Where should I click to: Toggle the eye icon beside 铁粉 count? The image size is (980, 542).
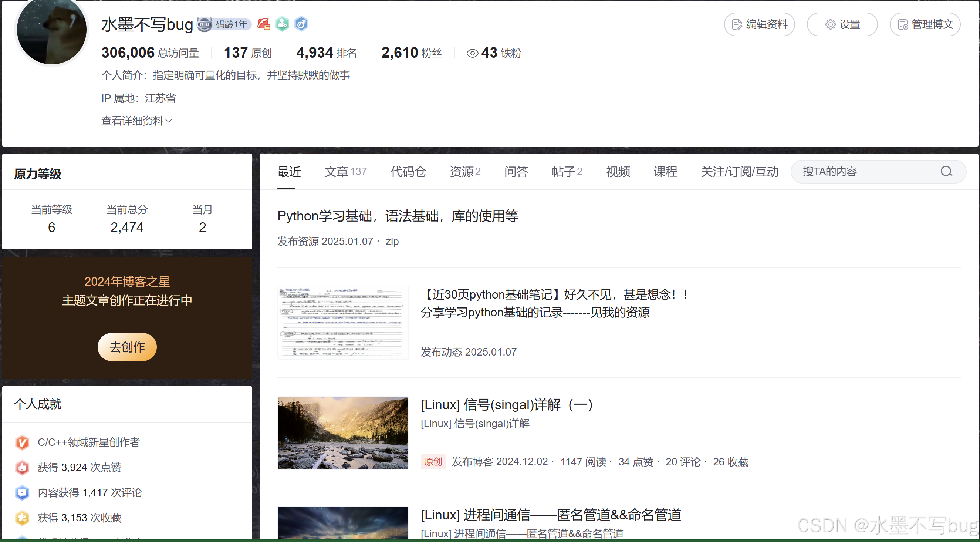coord(472,53)
